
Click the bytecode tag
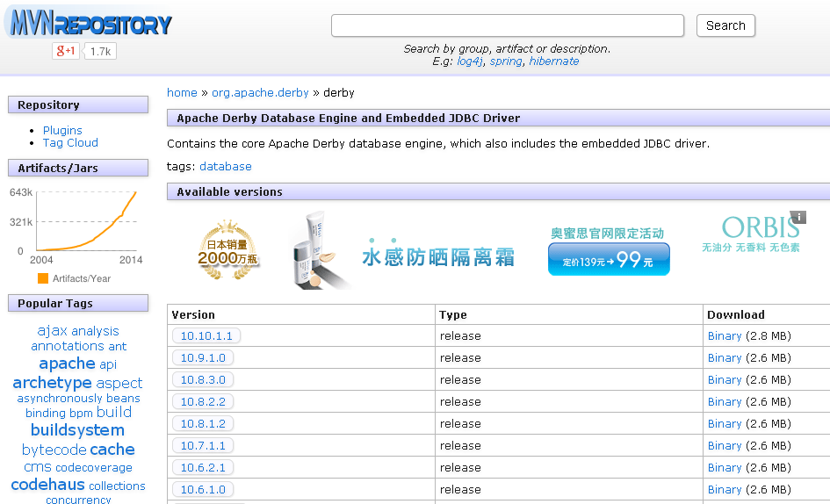(54, 450)
